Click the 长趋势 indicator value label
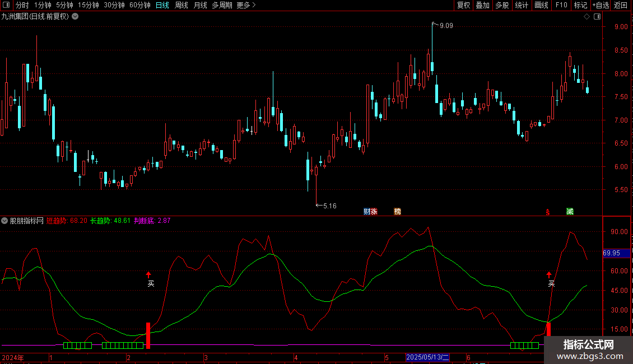633x364 pixels. tap(110, 221)
